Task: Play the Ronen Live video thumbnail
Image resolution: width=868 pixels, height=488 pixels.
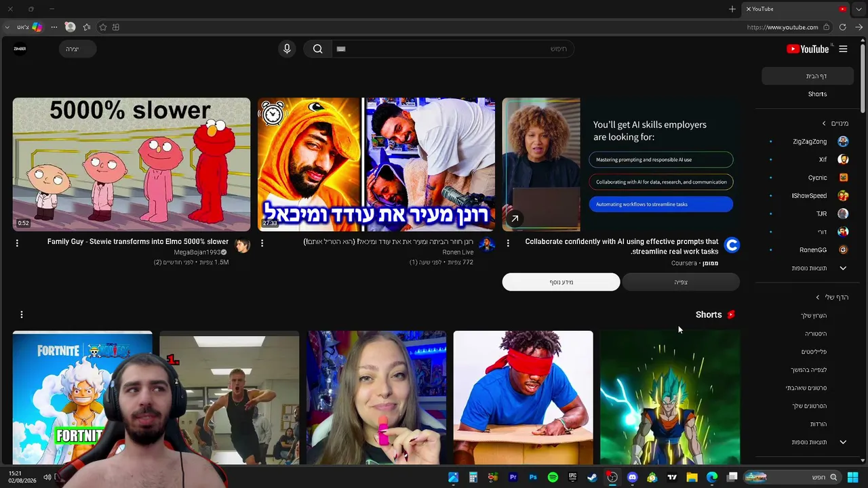Action: click(376, 165)
